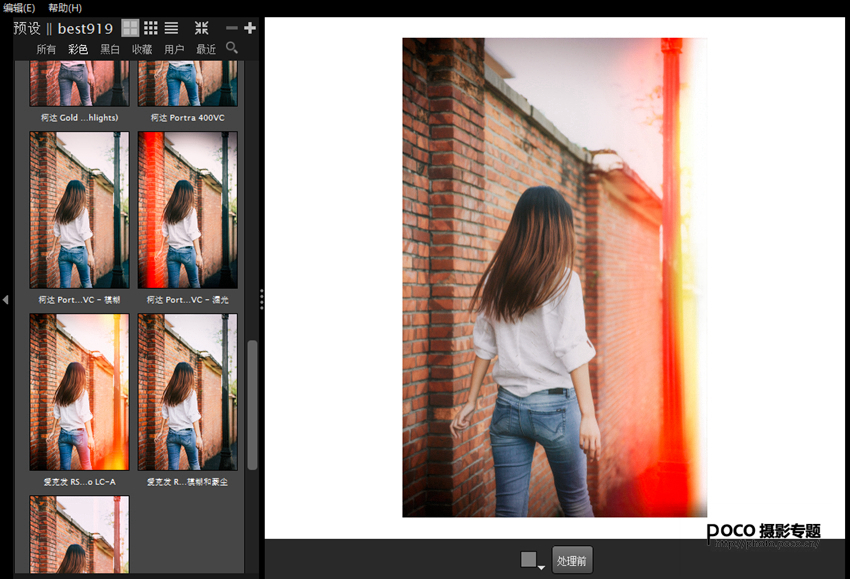
Task: Select the 彩色 filter tab
Action: (x=78, y=49)
